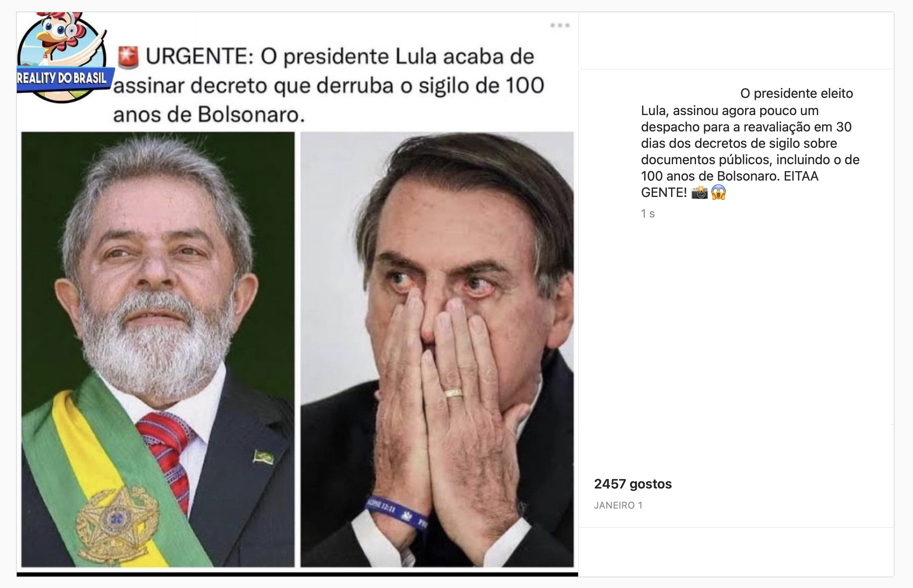The height and width of the screenshot is (588, 913).
Task: Open the three-dot more options menu
Action: click(x=560, y=25)
